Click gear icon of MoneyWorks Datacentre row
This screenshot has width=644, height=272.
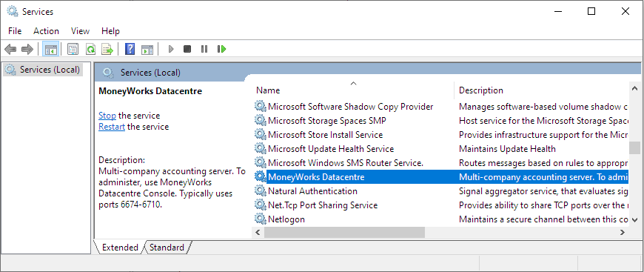pyautogui.click(x=261, y=177)
